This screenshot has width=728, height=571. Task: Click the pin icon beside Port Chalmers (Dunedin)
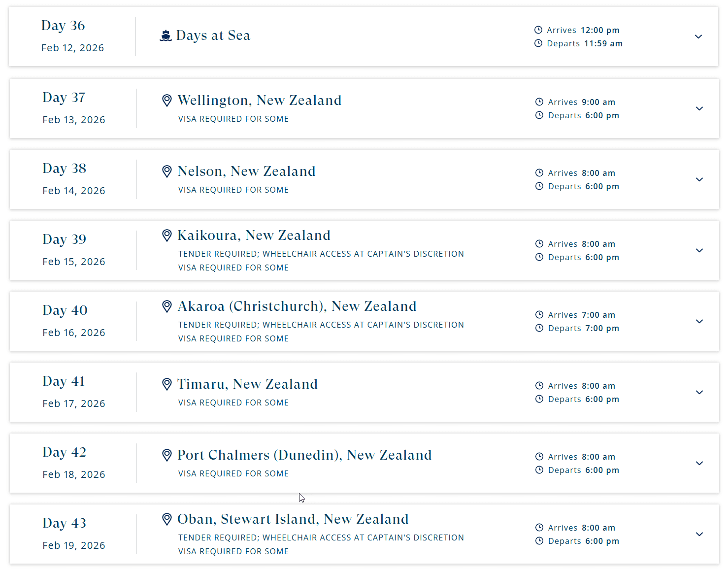coord(167,455)
